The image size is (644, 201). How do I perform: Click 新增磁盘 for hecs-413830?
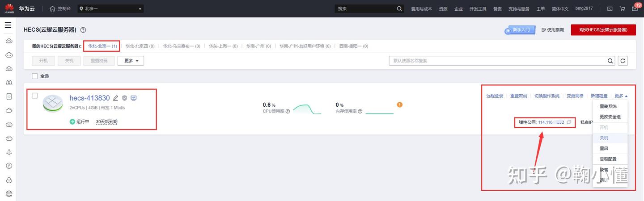[x=599, y=96]
